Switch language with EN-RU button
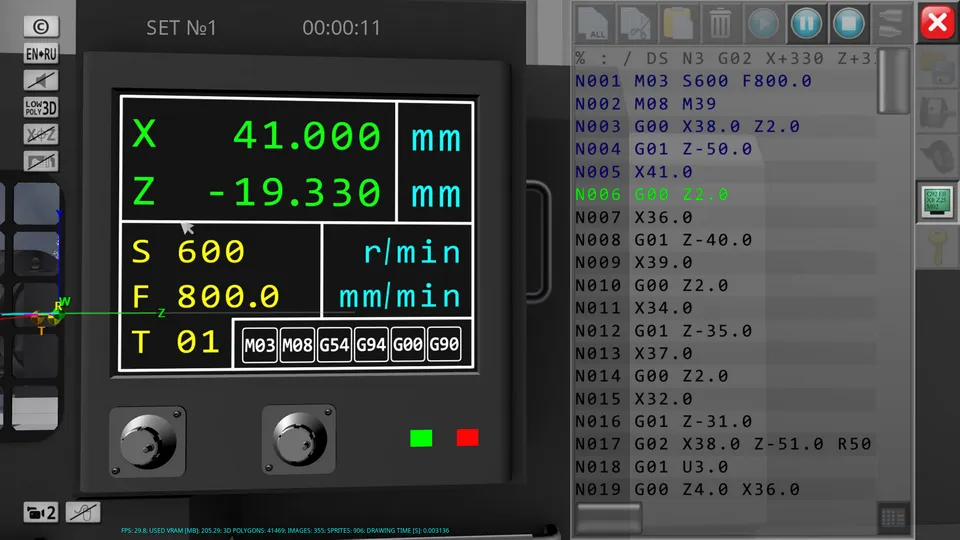Viewport: 960px width, 540px height. tap(41, 54)
